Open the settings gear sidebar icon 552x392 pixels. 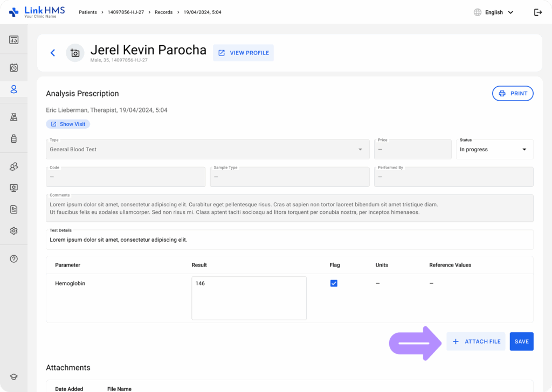coord(13,231)
